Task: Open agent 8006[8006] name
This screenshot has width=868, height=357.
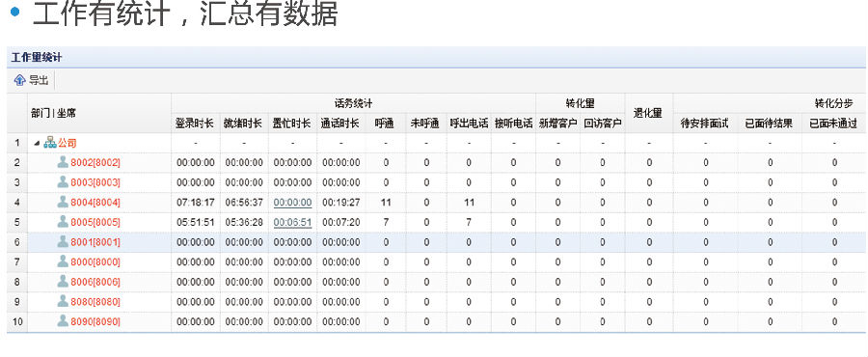Action: pos(95,283)
